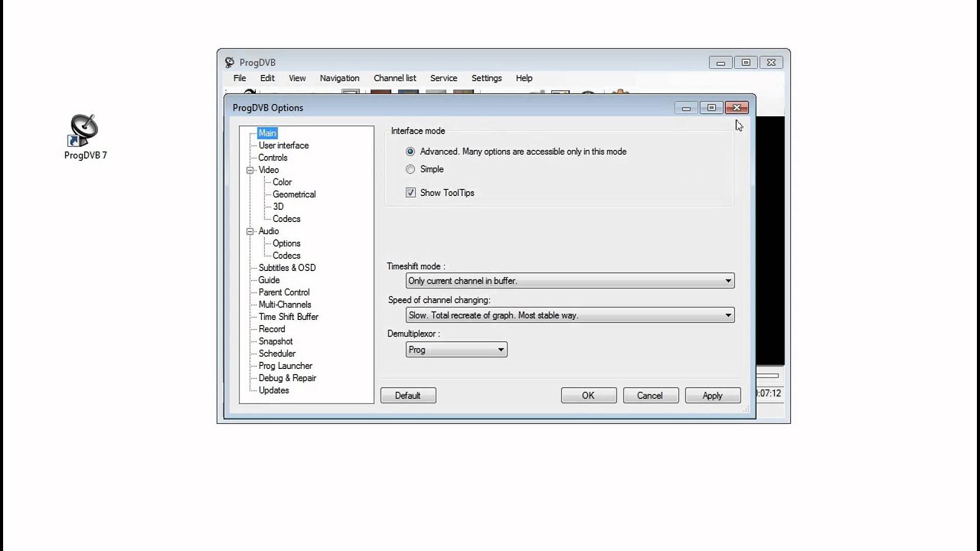Select Guide in the options tree
The width and height of the screenshot is (980, 551).
[269, 280]
